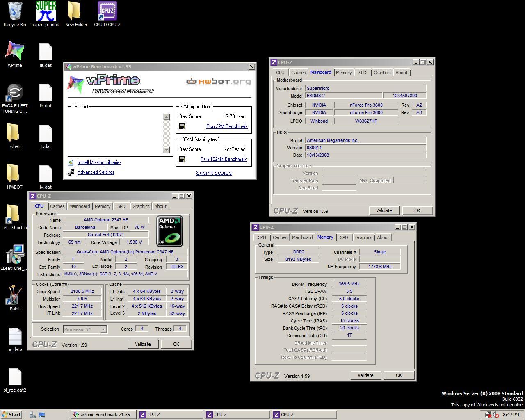Image resolution: width=525 pixels, height=420 pixels.
Task: Click DRAM Frequency value 369.5 MHz
Action: 349,284
